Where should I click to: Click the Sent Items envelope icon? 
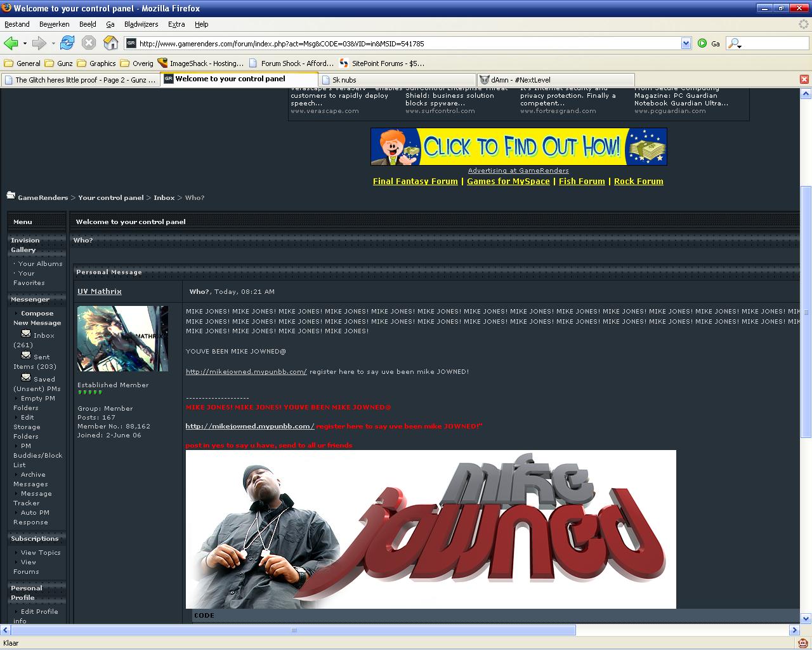tap(26, 355)
